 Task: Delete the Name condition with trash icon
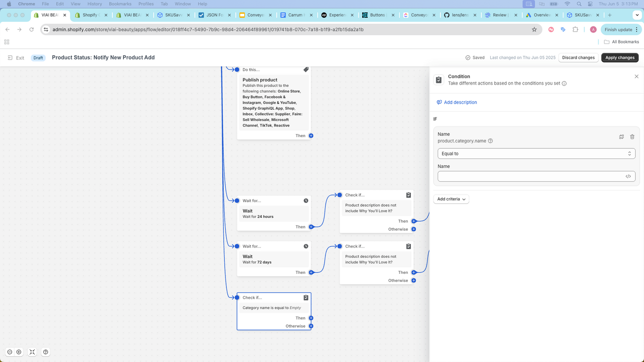click(632, 137)
